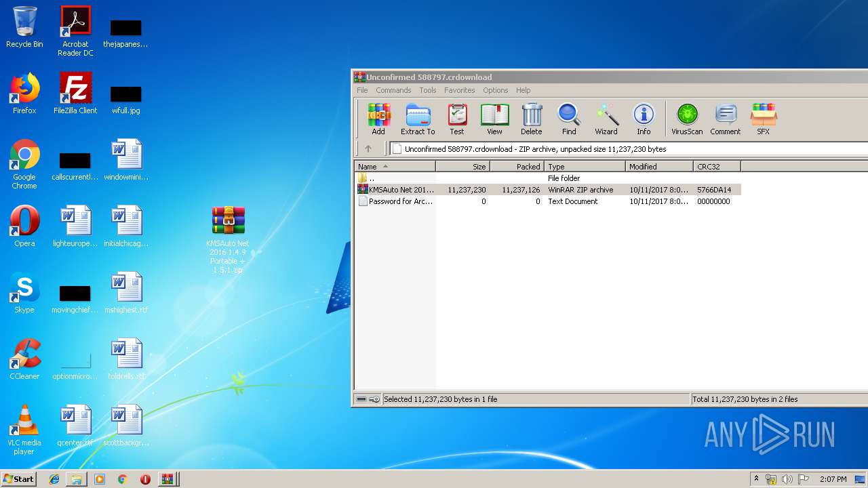868x488 pixels.
Task: Open the File menu
Action: (362, 90)
